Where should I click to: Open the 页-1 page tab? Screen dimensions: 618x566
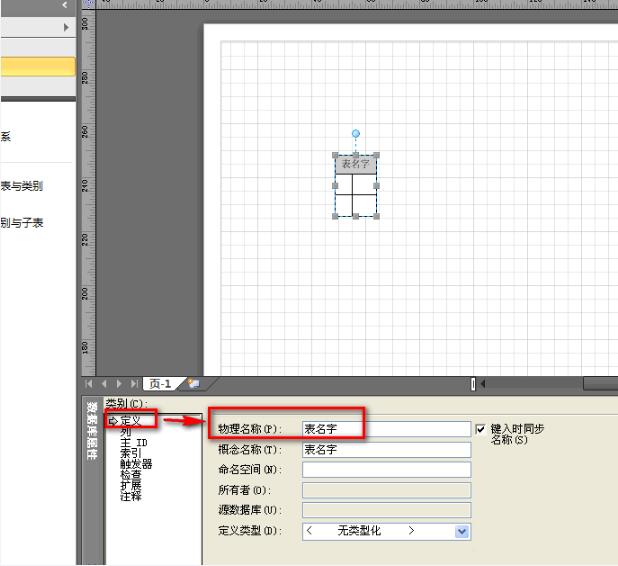point(161,384)
